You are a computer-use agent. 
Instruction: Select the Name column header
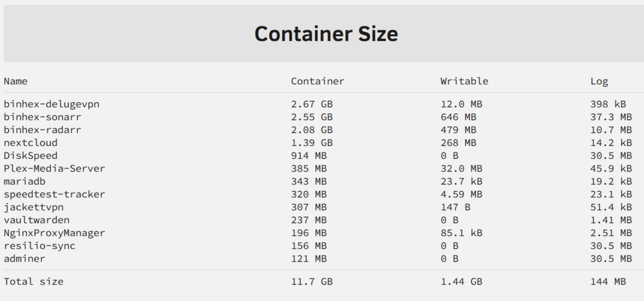point(15,81)
